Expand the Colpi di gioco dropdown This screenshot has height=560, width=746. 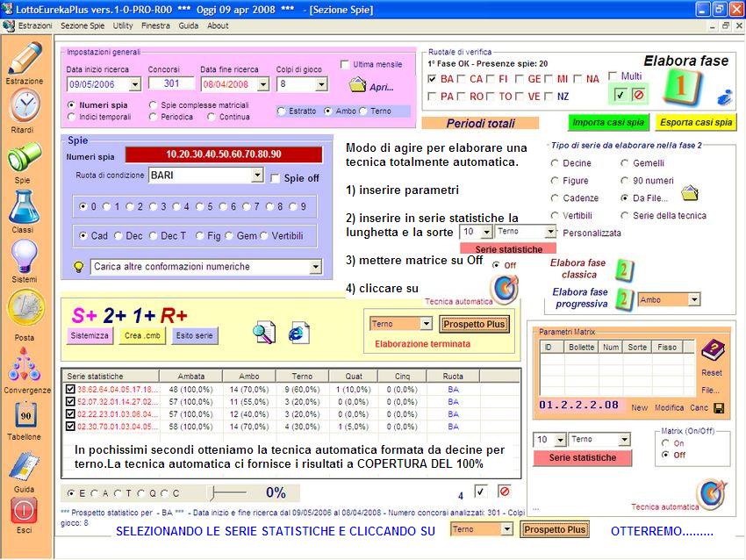(x=321, y=84)
